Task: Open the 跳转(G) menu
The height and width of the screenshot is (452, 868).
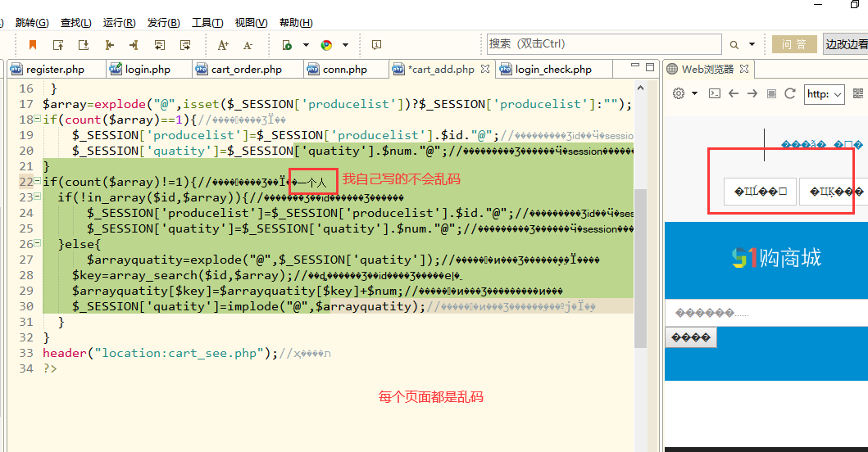Action: (32, 23)
